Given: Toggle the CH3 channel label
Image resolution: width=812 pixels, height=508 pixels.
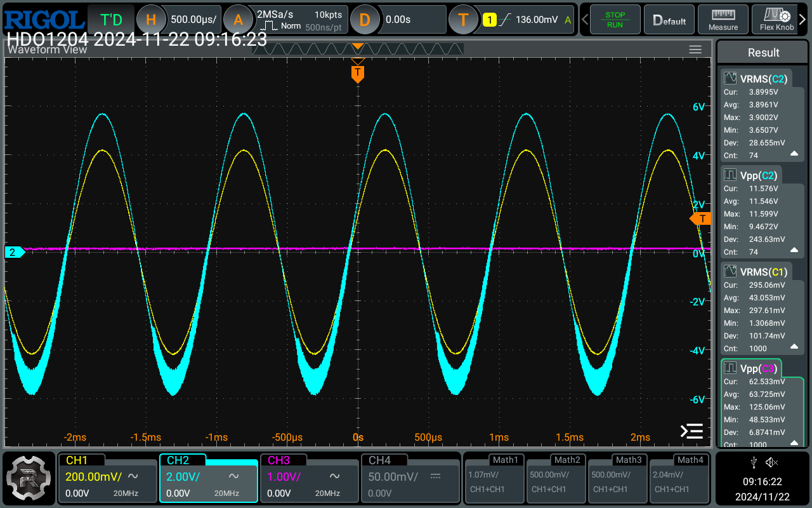Looking at the screenshot, I should (x=278, y=460).
